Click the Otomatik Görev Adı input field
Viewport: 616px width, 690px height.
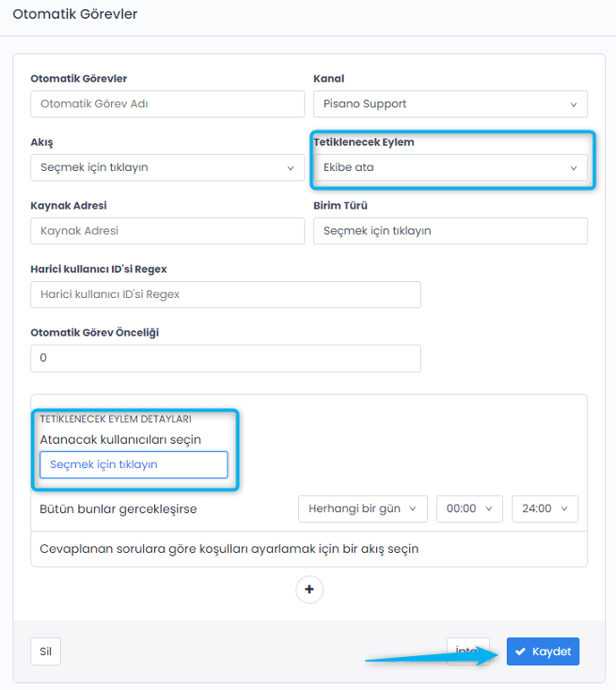167,104
